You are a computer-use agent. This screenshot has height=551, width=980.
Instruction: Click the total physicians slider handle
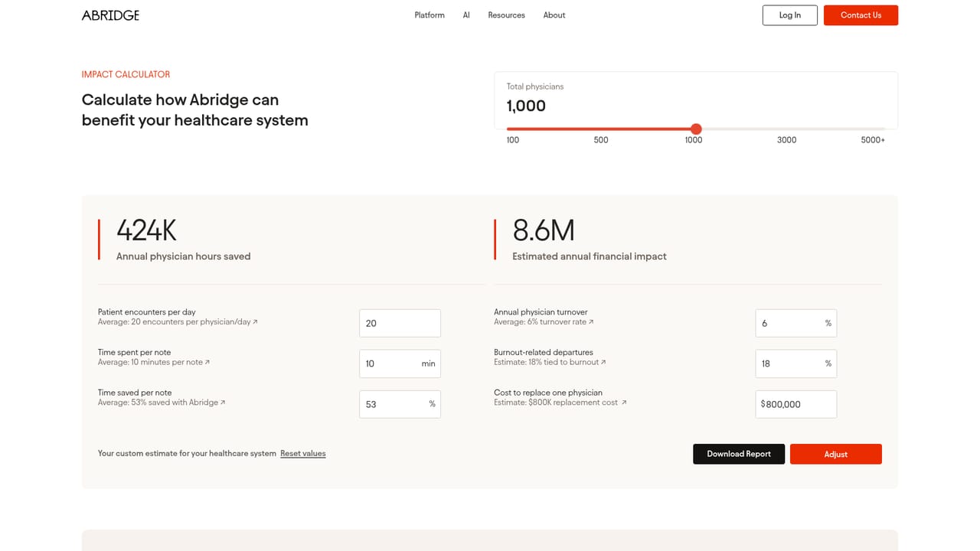click(696, 129)
